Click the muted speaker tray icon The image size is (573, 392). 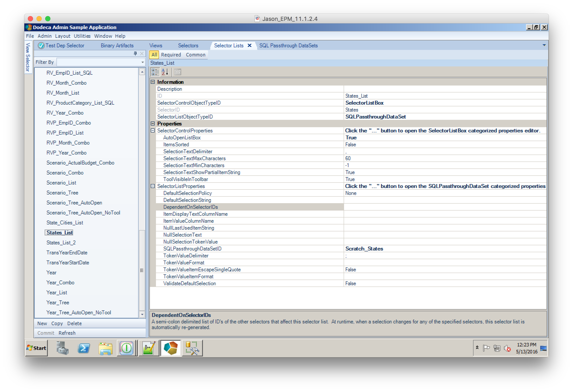point(507,348)
